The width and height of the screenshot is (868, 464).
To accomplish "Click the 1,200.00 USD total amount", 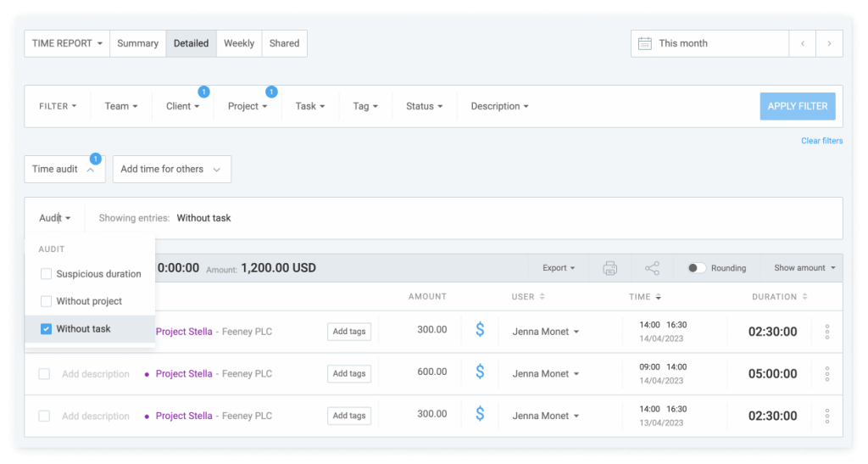I will 278,268.
